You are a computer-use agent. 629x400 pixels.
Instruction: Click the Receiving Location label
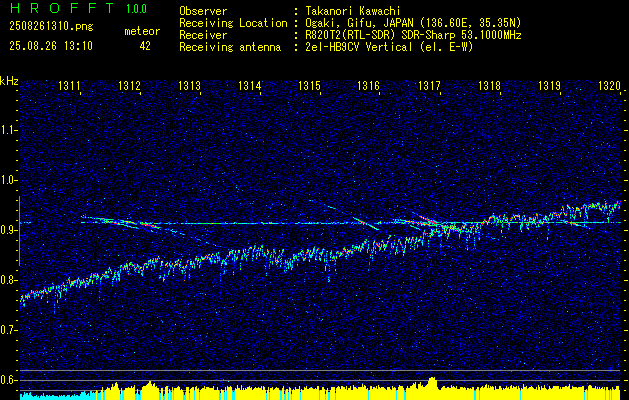pos(233,23)
